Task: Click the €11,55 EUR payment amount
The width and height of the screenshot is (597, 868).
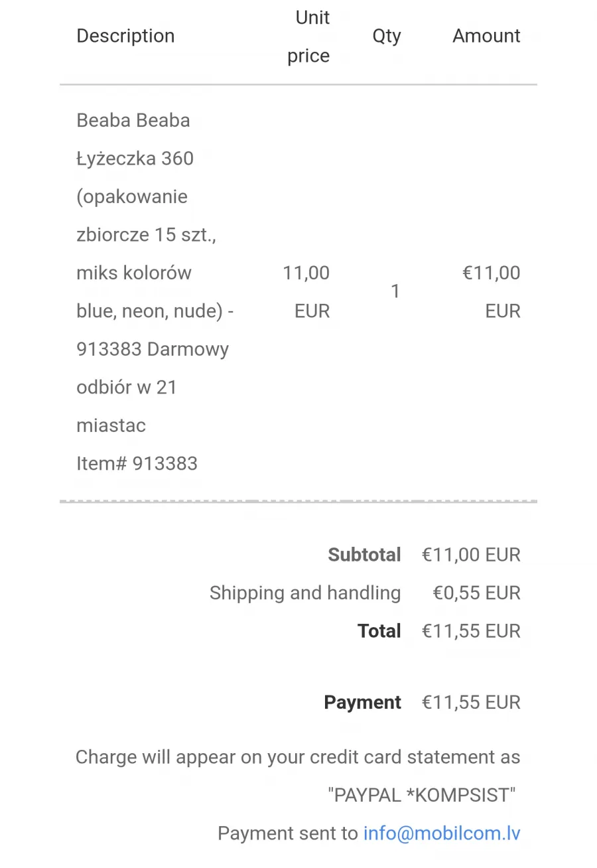Action: pos(471,703)
